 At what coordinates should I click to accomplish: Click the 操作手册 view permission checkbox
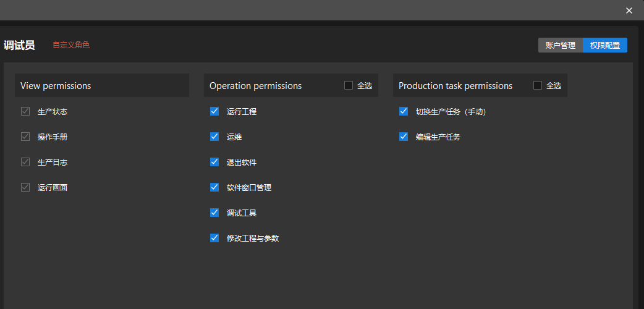pos(25,137)
